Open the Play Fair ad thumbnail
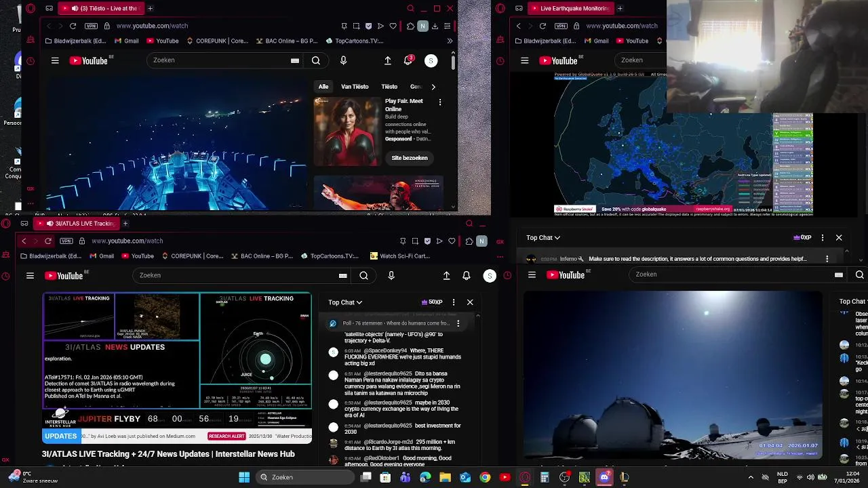This screenshot has width=868, height=488. [347, 131]
